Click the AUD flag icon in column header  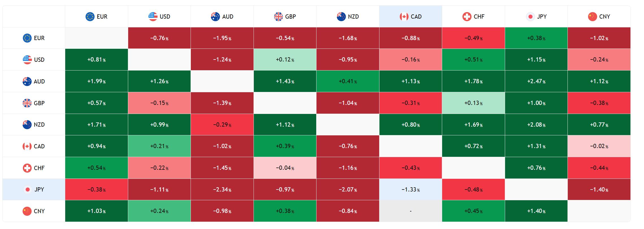(215, 17)
